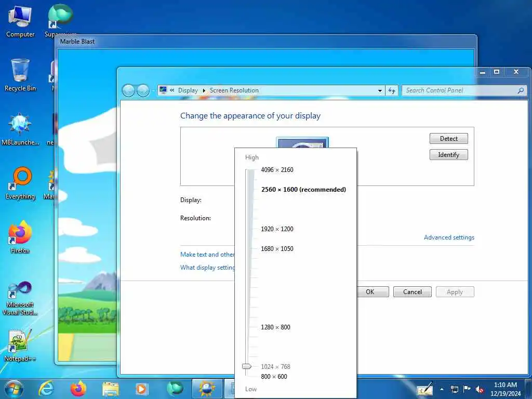
Task: Click the Marble Blast window title bar
Action: [x=266, y=42]
